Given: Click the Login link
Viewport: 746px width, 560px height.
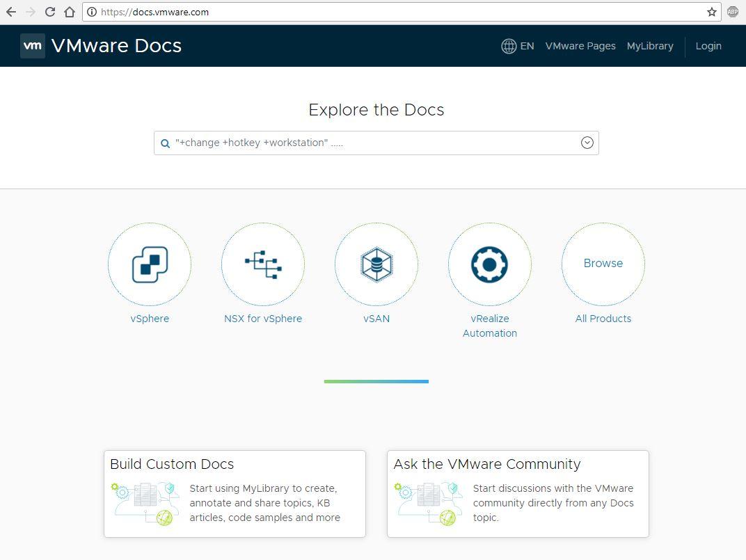Looking at the screenshot, I should tap(708, 46).
